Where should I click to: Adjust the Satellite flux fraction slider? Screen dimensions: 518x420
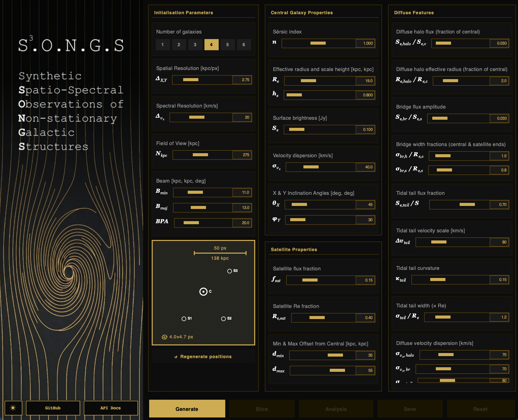pos(321,280)
